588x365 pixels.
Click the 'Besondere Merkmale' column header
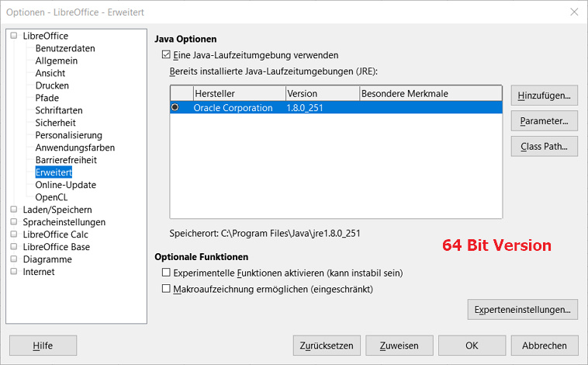431,93
